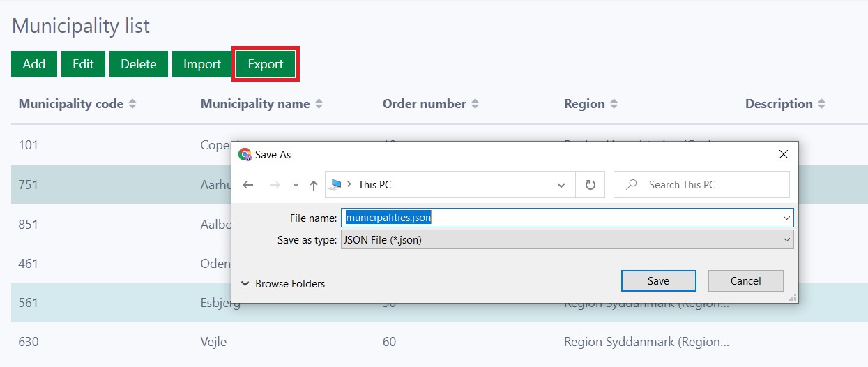Sort by Description column arrows
This screenshot has width=868, height=367.
point(821,104)
